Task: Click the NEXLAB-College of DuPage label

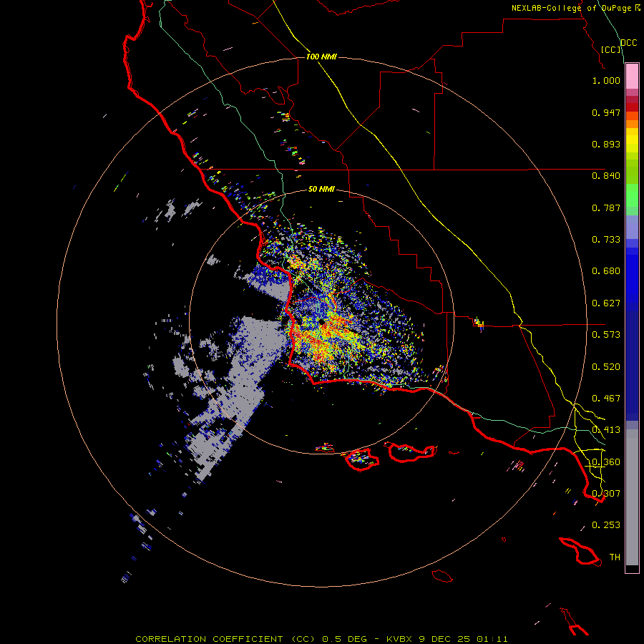Action: pos(575,8)
